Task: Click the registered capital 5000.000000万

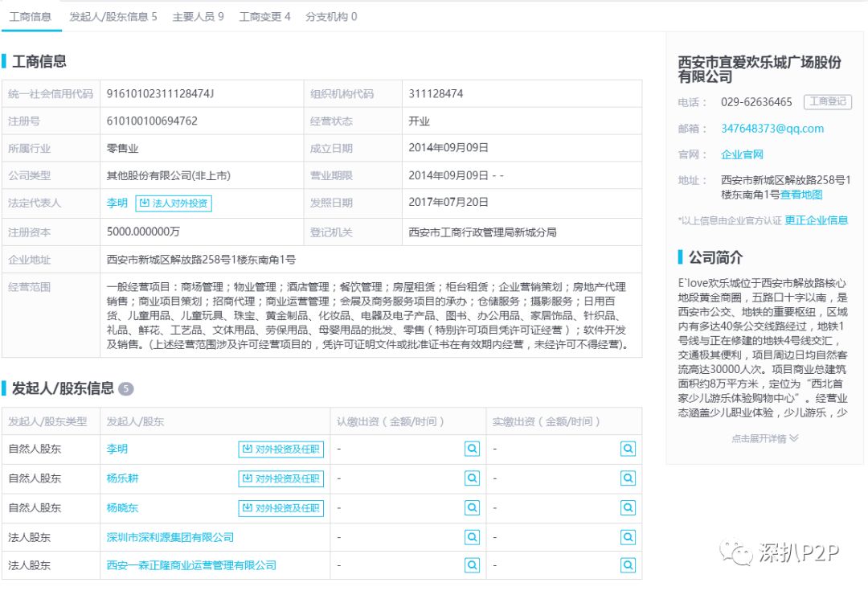Action: pos(143,232)
